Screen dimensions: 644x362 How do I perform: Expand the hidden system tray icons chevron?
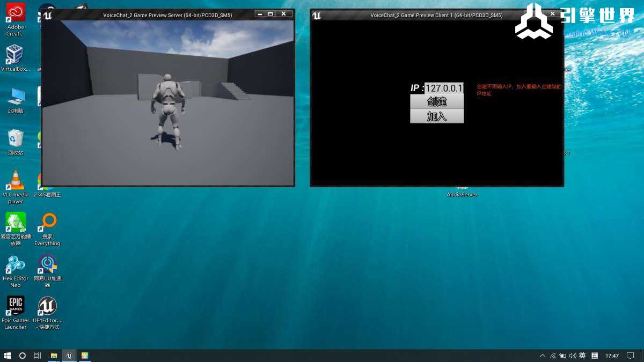point(543,356)
